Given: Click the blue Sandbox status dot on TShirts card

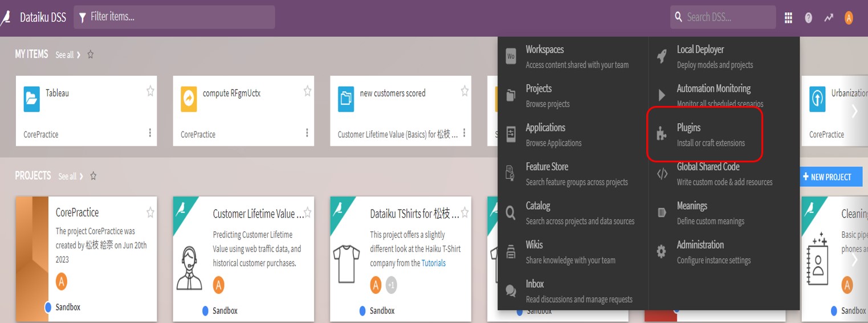Looking at the screenshot, I should coord(362,310).
